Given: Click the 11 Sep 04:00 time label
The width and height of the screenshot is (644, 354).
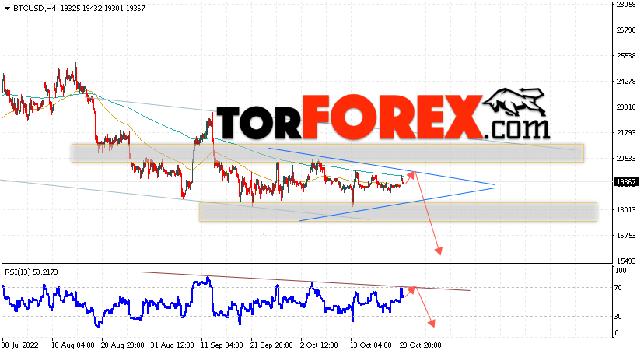Looking at the screenshot, I should pyautogui.click(x=222, y=345).
